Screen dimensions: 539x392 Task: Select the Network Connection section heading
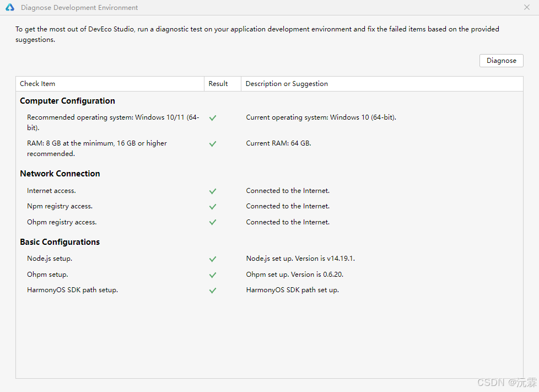(x=60, y=174)
